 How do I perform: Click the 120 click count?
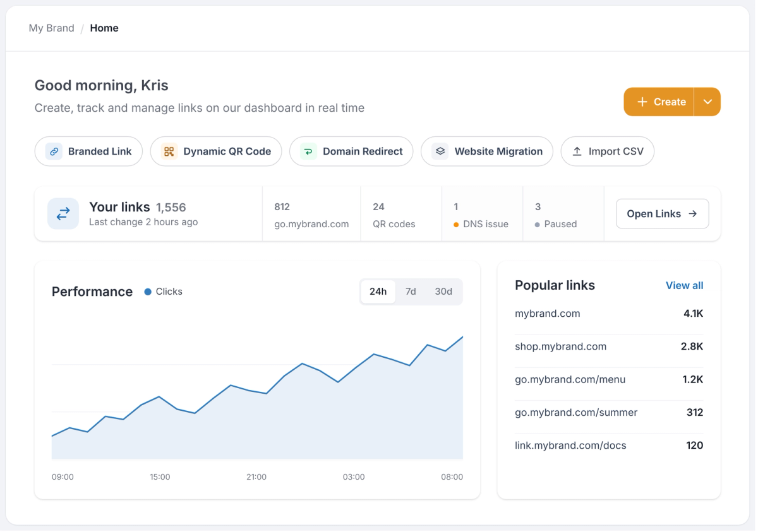click(x=695, y=445)
